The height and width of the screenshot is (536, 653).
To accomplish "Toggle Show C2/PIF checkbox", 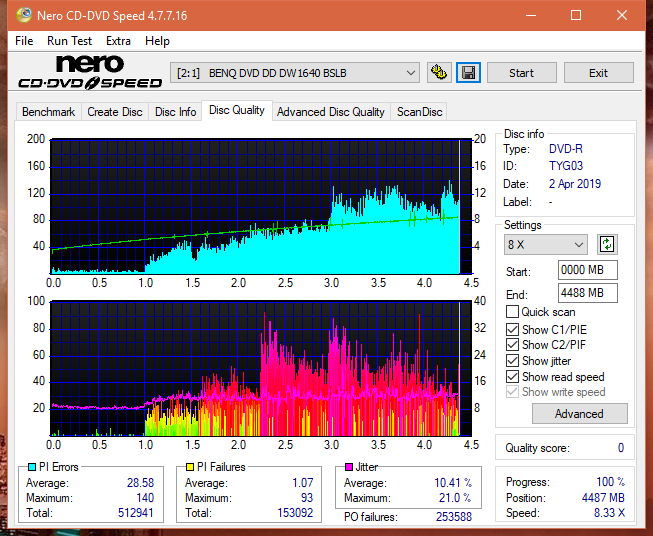I will pos(512,345).
